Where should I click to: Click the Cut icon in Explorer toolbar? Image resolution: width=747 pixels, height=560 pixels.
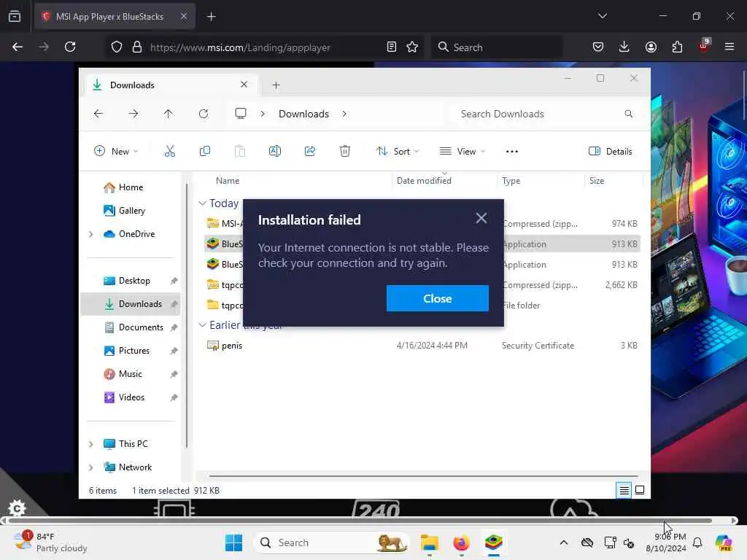(x=169, y=152)
